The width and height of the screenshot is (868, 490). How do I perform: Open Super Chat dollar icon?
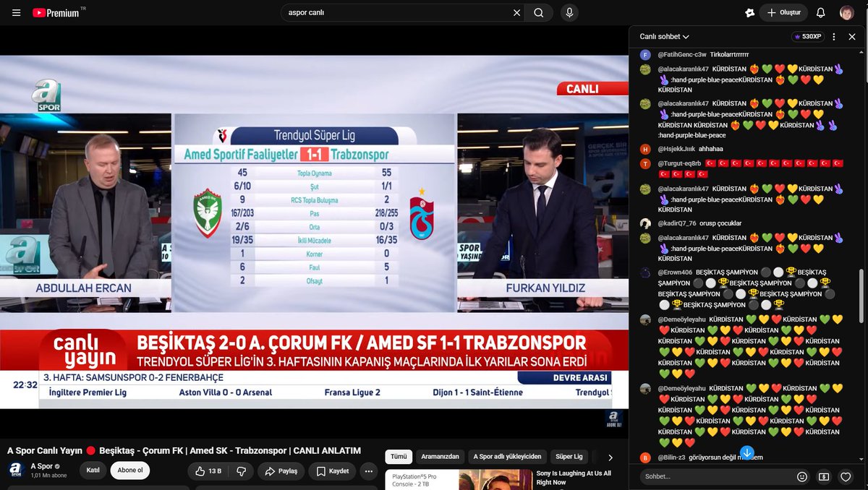coord(823,477)
